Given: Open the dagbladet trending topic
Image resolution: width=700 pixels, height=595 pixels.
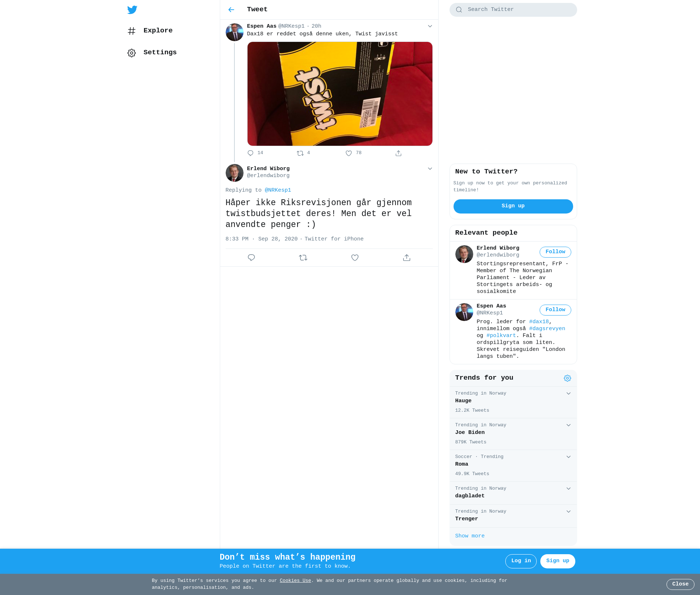Looking at the screenshot, I should (x=513, y=493).
